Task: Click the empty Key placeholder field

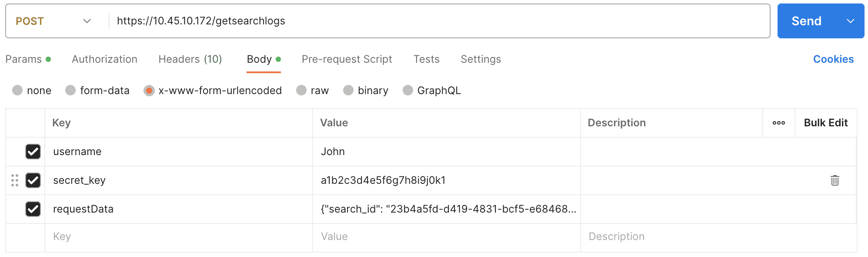Action: tap(178, 237)
